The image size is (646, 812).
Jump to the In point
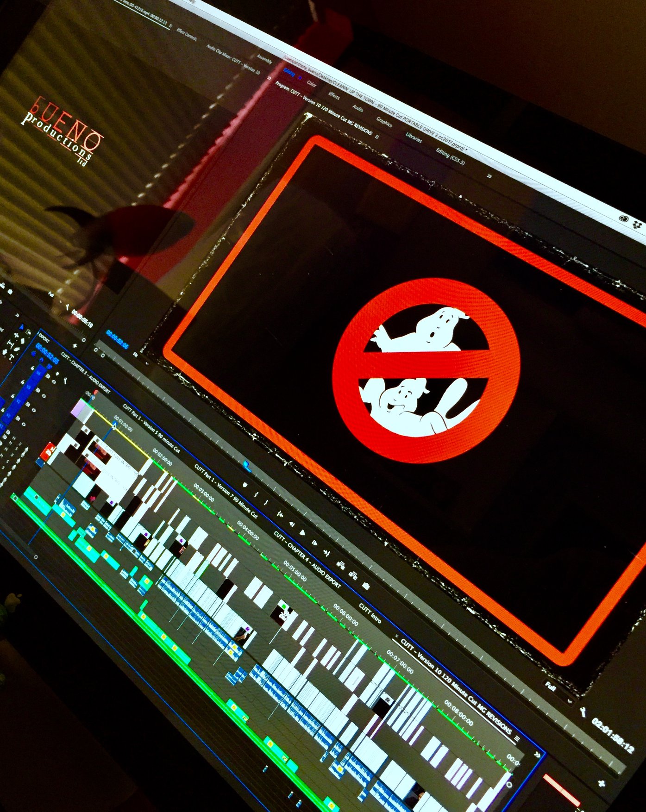point(280,513)
